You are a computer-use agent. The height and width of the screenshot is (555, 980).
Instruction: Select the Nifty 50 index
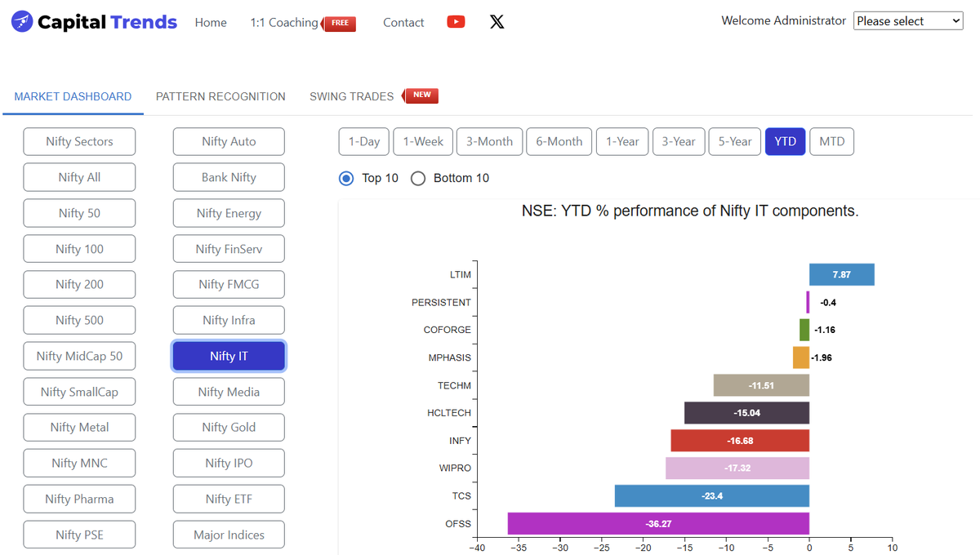(79, 213)
